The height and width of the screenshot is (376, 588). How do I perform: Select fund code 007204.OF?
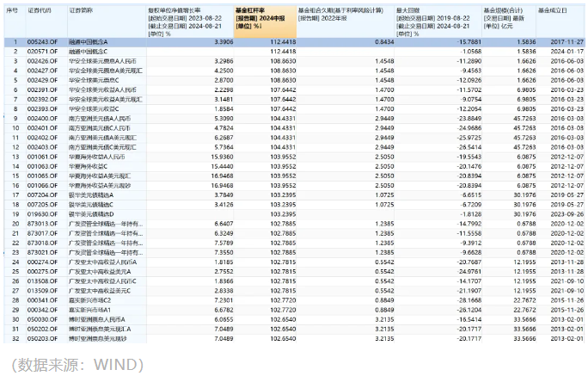[x=42, y=195]
